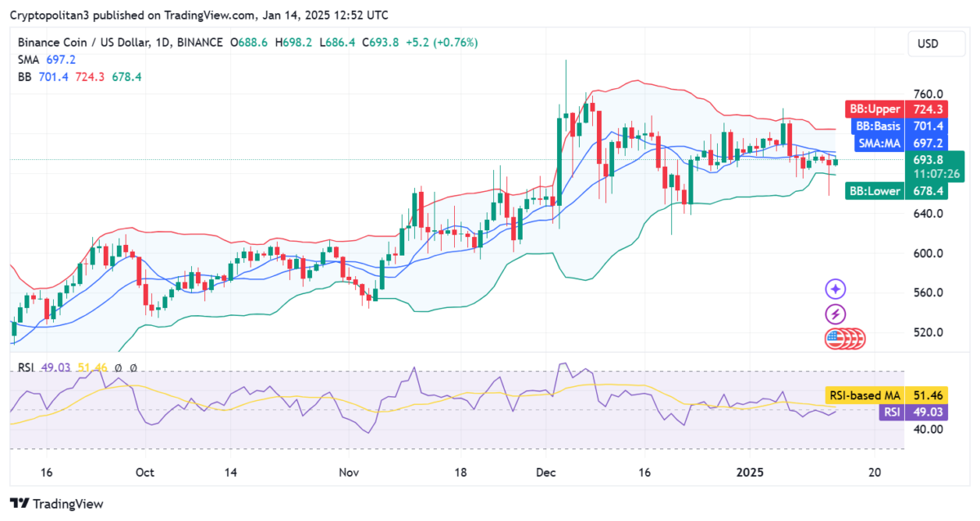
Task: Click the purple lightning bolt icon
Action: (x=835, y=314)
